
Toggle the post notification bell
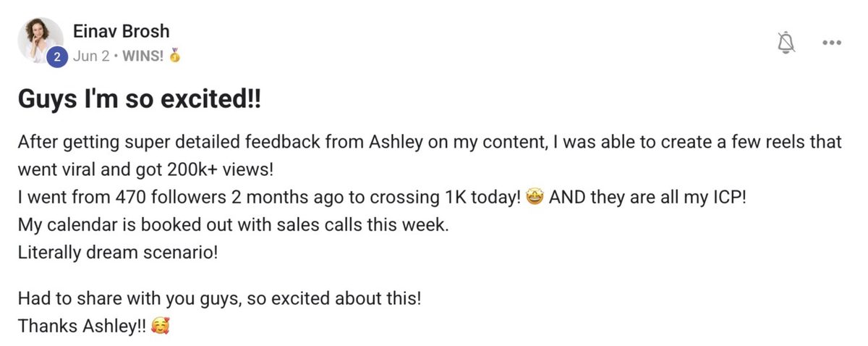(x=786, y=43)
